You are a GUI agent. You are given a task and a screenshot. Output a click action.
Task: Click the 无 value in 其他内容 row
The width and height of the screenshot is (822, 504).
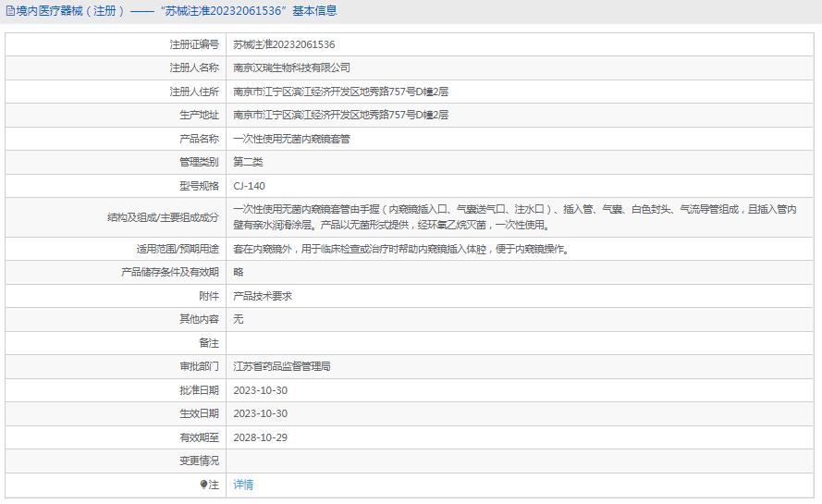pos(239,319)
